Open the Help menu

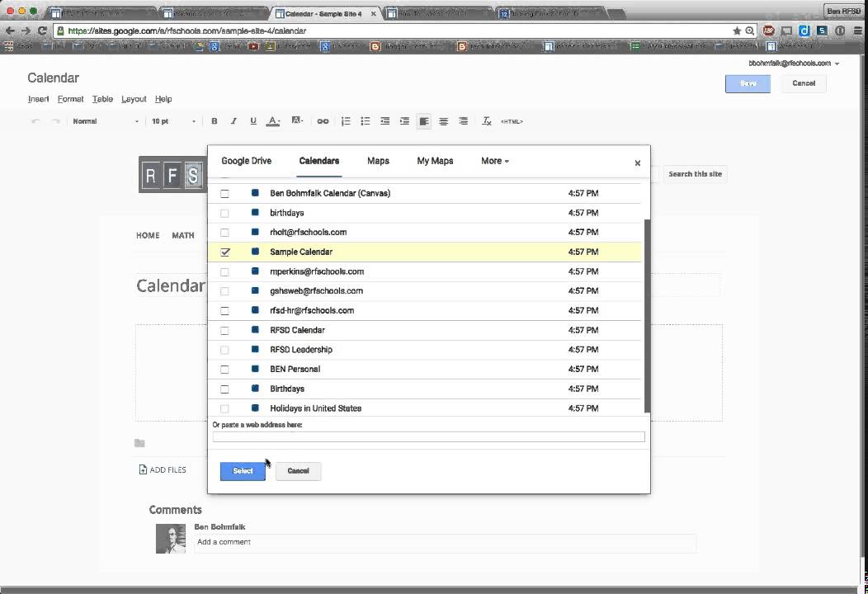pyautogui.click(x=163, y=99)
